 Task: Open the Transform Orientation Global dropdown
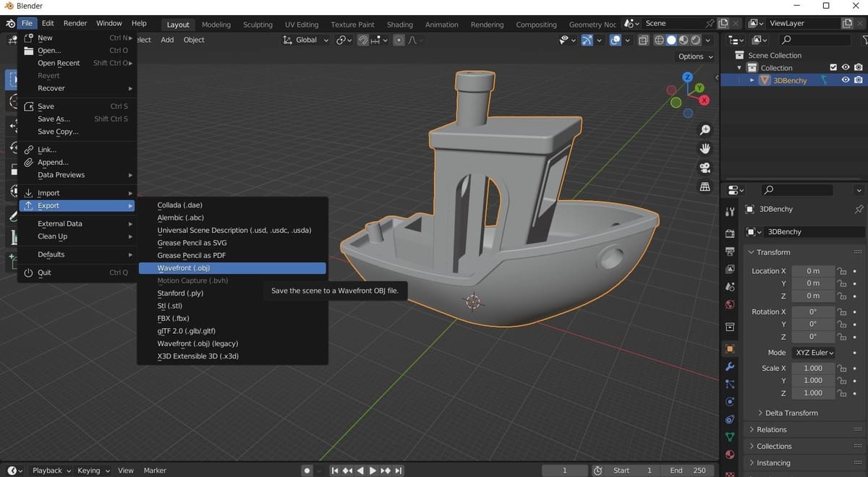pos(305,40)
